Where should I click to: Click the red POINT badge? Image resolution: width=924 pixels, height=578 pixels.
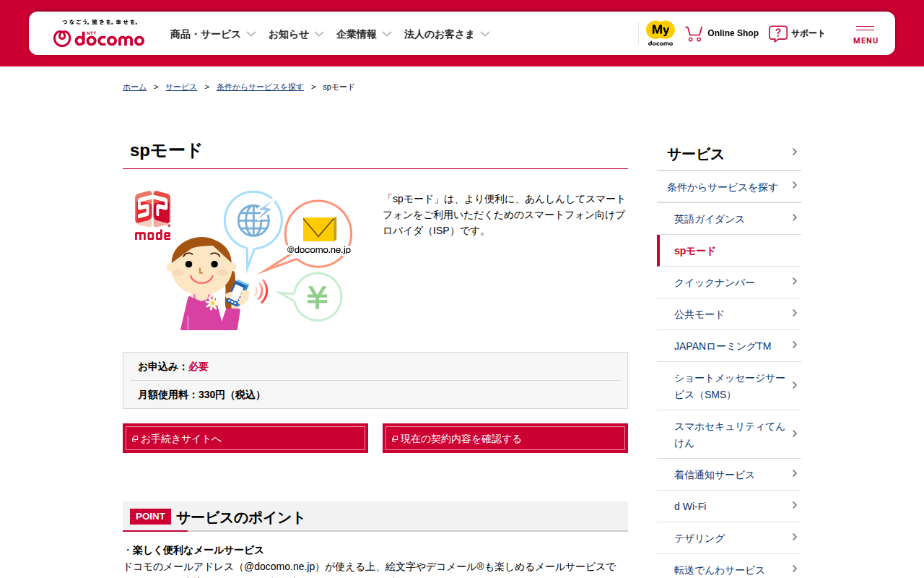click(x=150, y=517)
